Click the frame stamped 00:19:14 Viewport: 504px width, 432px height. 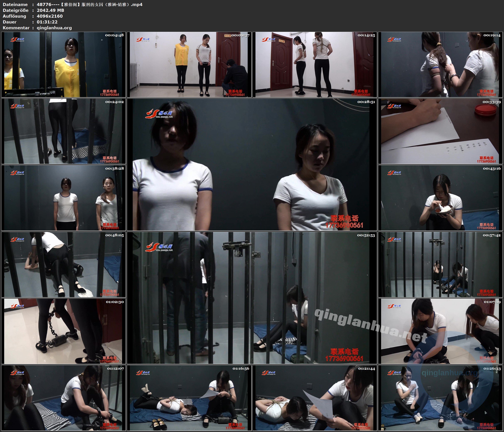(x=440, y=65)
